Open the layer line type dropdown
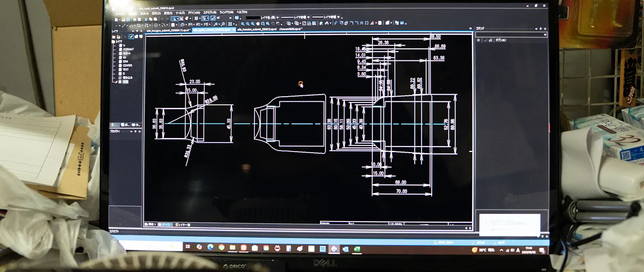Image resolution: width=644 pixels, height=272 pixels. tap(308, 18)
